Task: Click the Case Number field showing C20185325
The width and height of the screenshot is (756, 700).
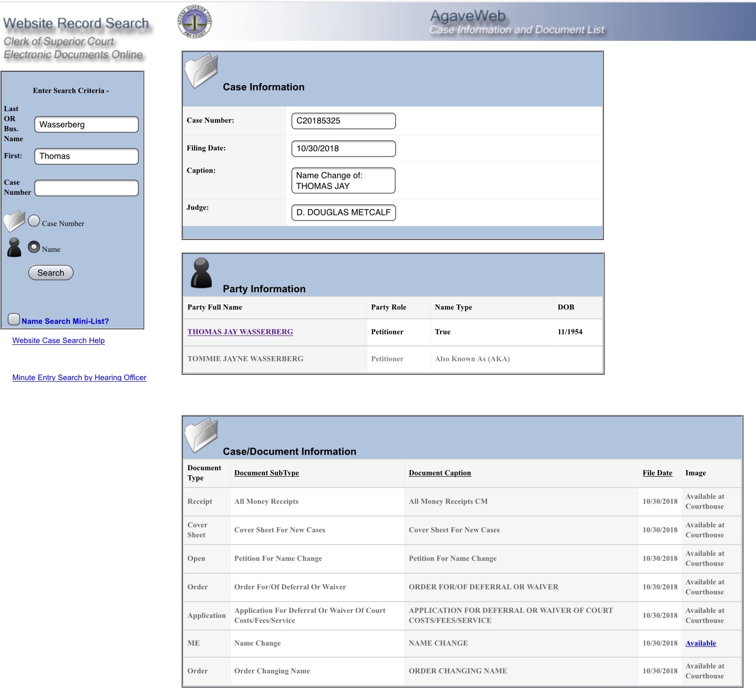Action: coord(344,121)
